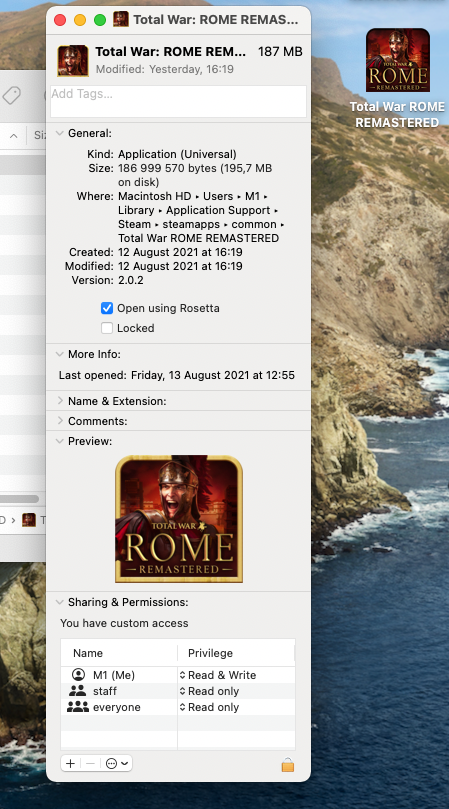This screenshot has width=449, height=809.
Task: Click the Name column header in permissions
Action: [88, 653]
